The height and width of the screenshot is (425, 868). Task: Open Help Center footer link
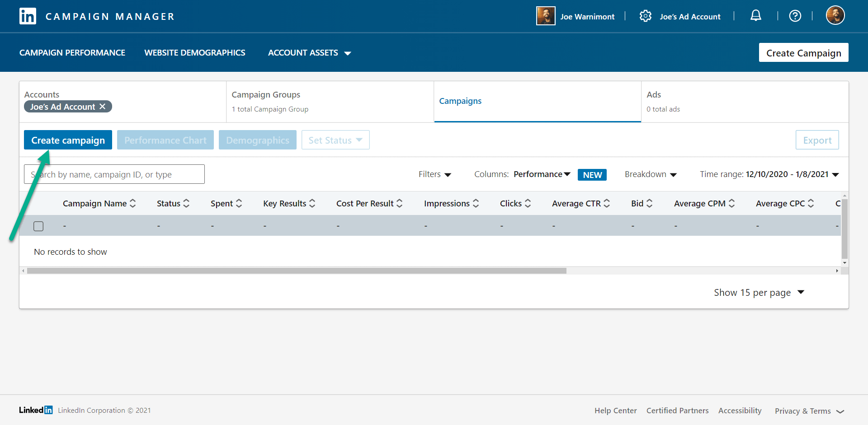[615, 411]
